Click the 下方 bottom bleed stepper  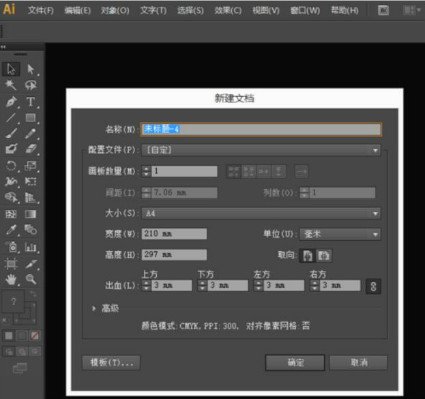coord(202,285)
